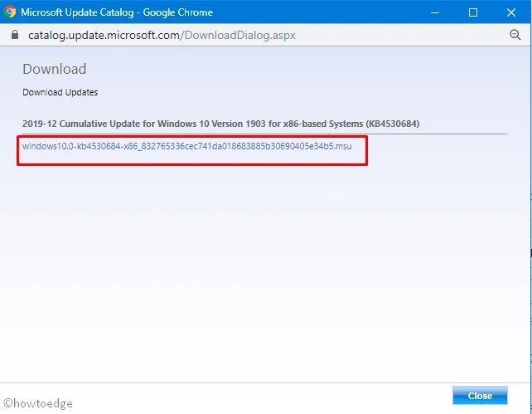Click the zoom magnifier icon in address bar
The height and width of the screenshot is (414, 532).
(515, 35)
